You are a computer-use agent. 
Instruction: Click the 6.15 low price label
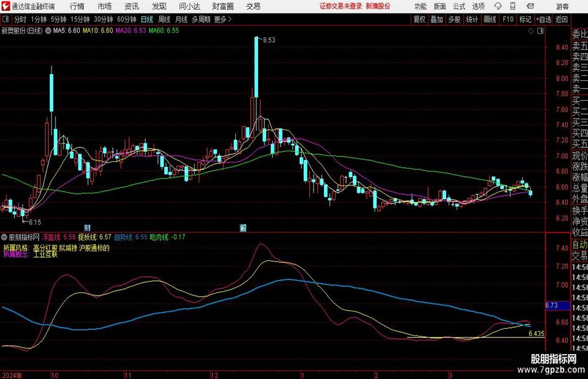click(35, 222)
